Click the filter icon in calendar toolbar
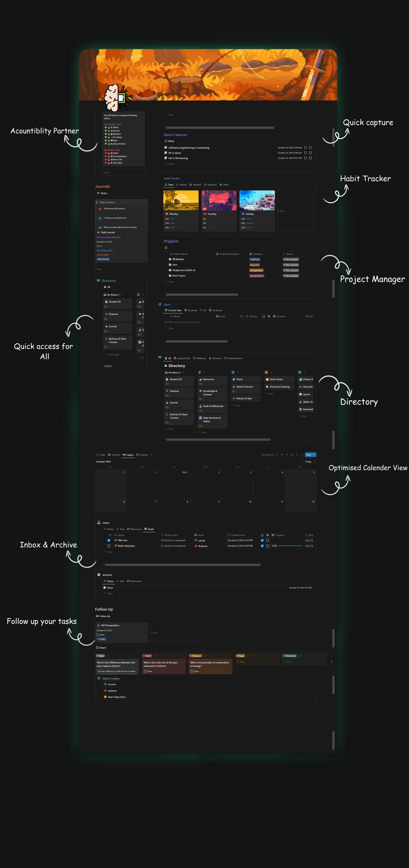Image resolution: width=409 pixels, height=868 pixels. [x=277, y=455]
